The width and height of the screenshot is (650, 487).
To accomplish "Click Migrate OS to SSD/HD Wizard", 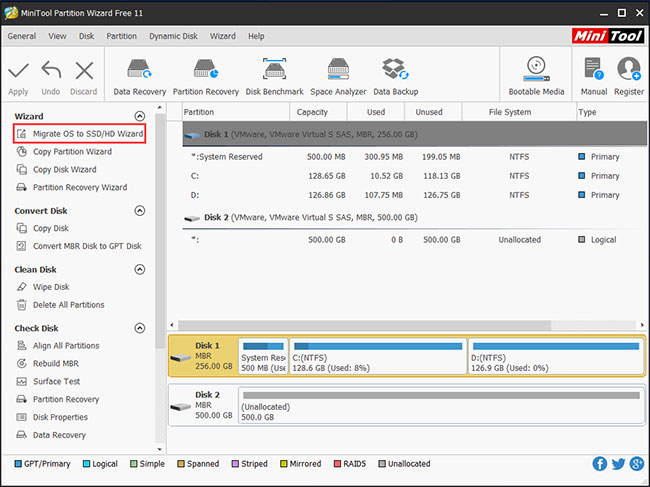I will click(88, 133).
